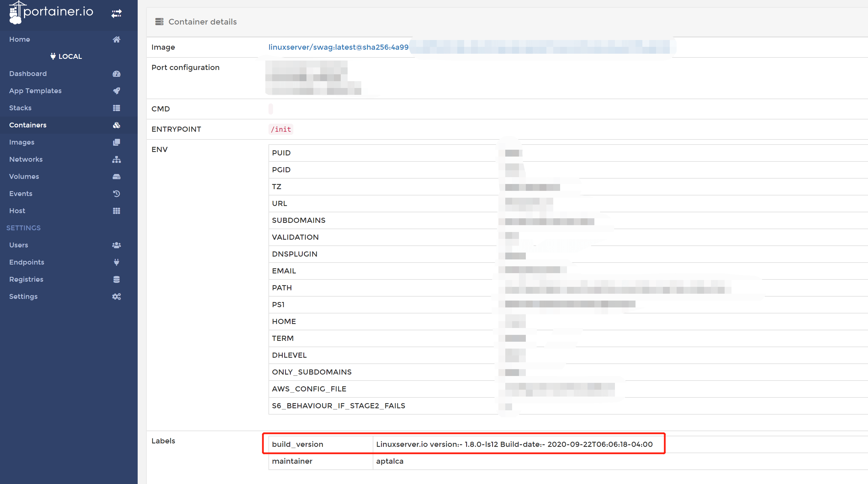This screenshot has width=868, height=484.
Task: Click Images clone icon
Action: click(116, 142)
